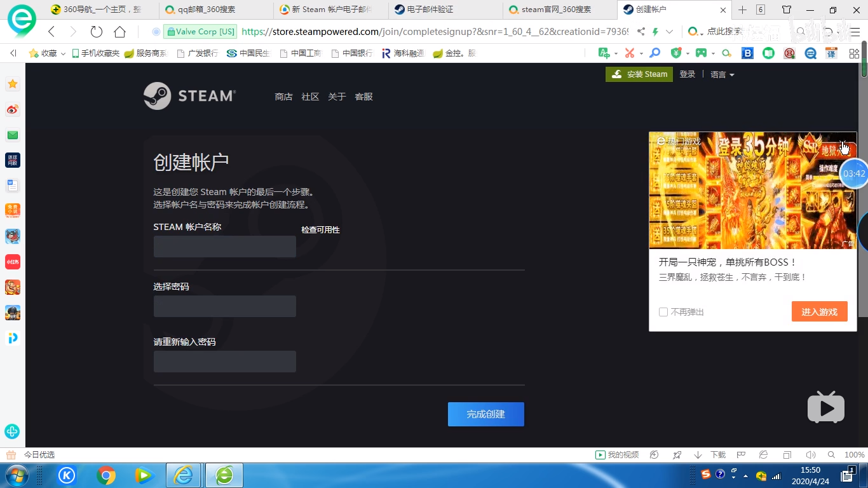Reload the page with the refresh icon
The height and width of the screenshot is (488, 868).
[x=97, y=32]
